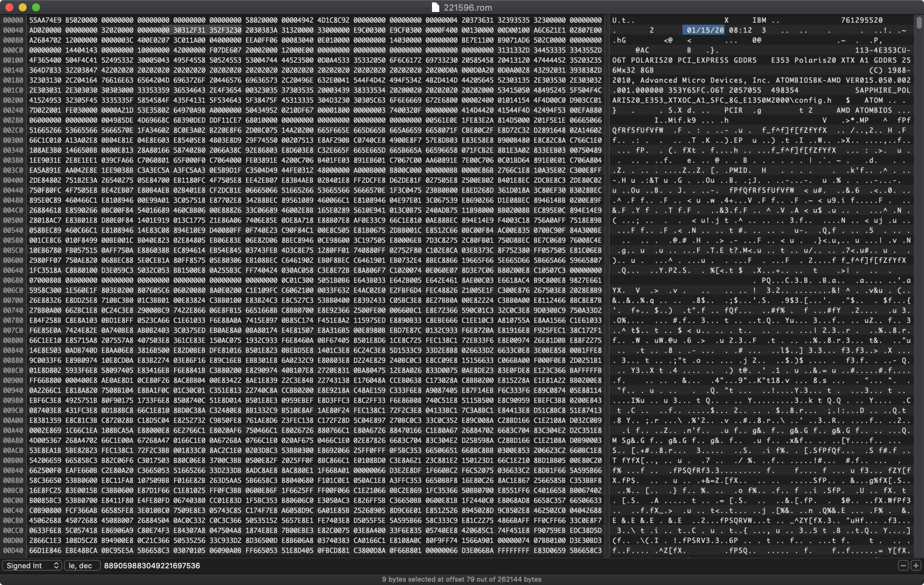Image resolution: width=924 pixels, height=585 pixels.
Task: Add data inspector row with plus button
Action: pos(916,566)
